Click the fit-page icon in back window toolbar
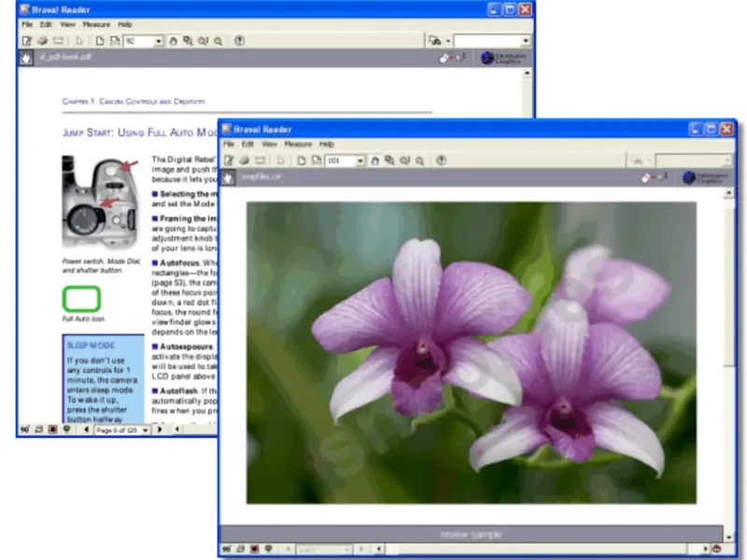 (x=100, y=41)
